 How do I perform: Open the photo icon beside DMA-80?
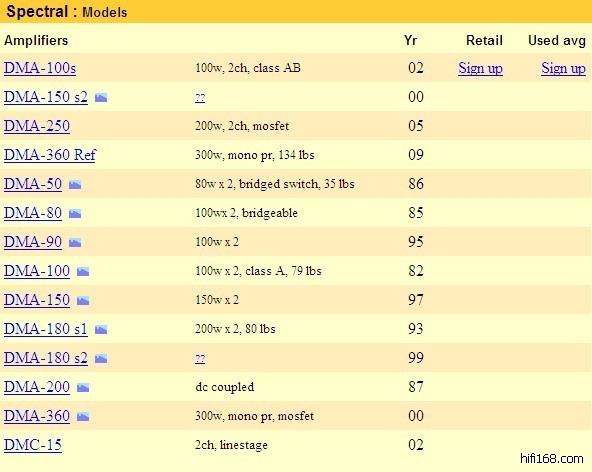pyautogui.click(x=75, y=214)
